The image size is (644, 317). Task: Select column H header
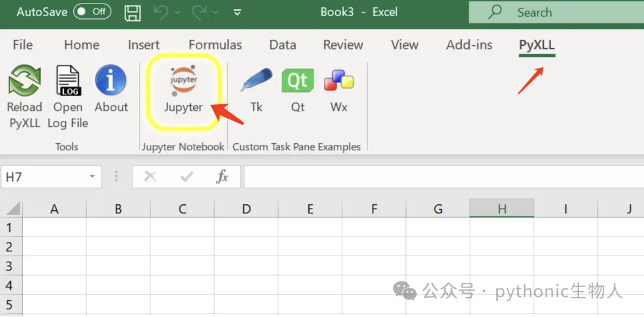[x=502, y=209]
